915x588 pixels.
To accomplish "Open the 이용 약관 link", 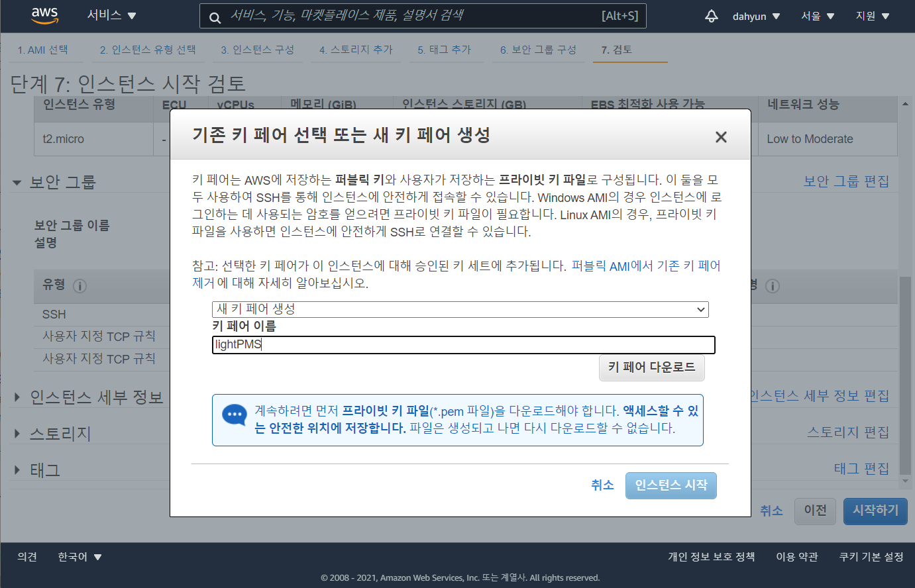I will [797, 557].
